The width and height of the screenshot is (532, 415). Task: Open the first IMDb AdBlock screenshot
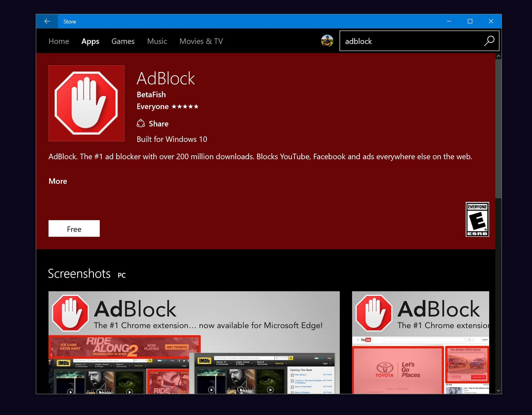[194, 342]
